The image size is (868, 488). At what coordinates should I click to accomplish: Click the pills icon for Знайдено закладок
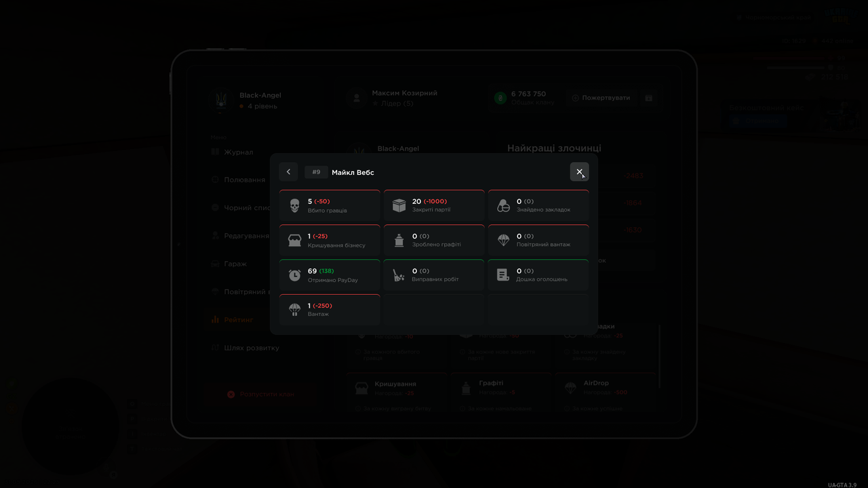tap(503, 205)
